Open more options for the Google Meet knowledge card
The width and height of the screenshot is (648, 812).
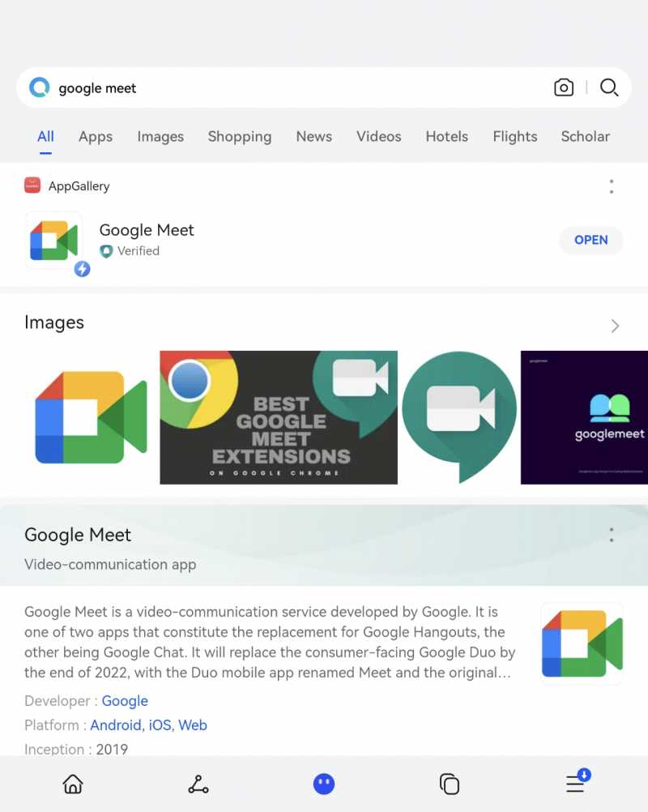click(612, 535)
